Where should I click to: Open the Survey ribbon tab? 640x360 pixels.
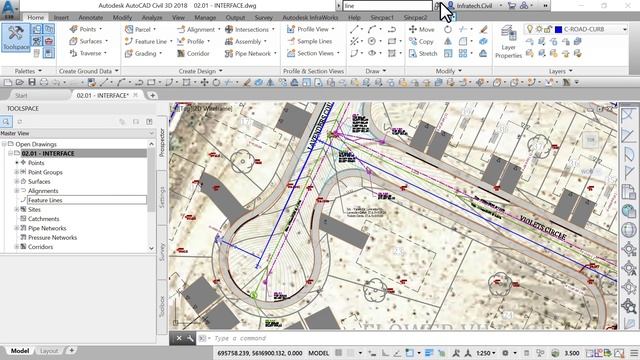click(x=263, y=18)
